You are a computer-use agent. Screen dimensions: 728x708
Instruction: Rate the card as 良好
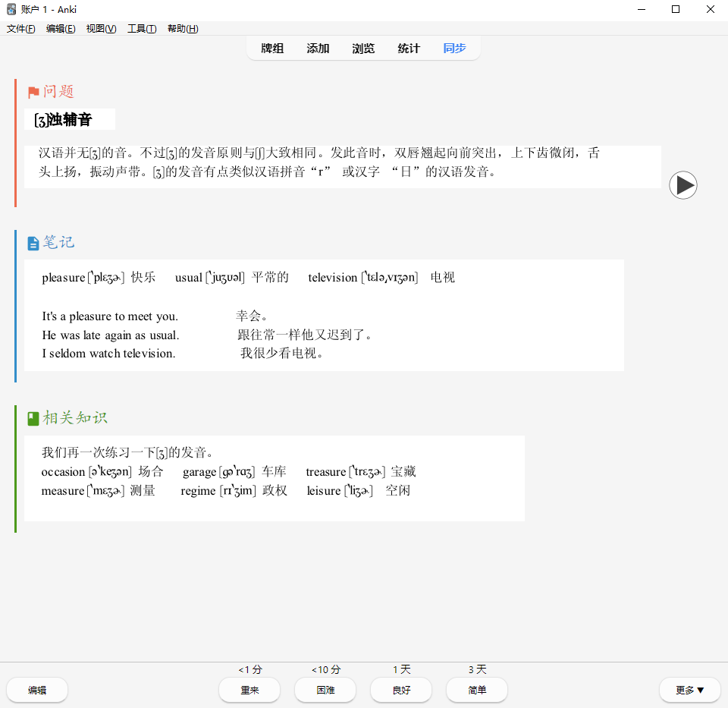point(401,690)
